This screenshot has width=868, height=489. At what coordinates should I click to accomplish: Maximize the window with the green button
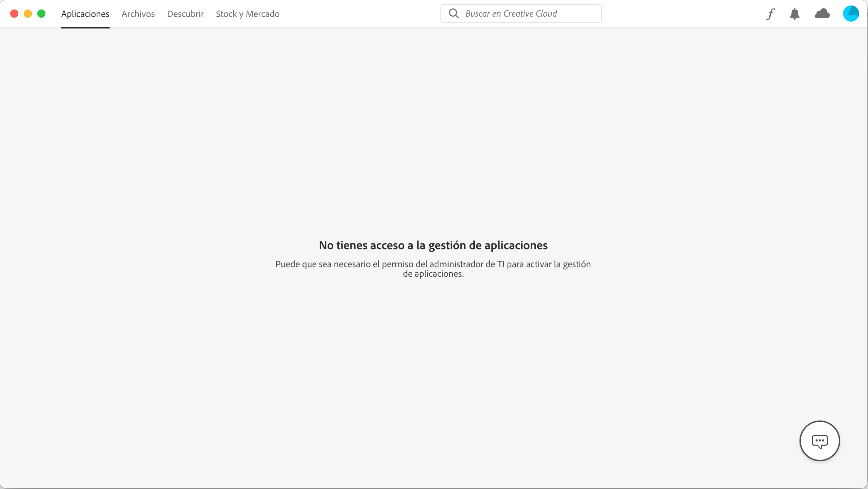(x=41, y=14)
